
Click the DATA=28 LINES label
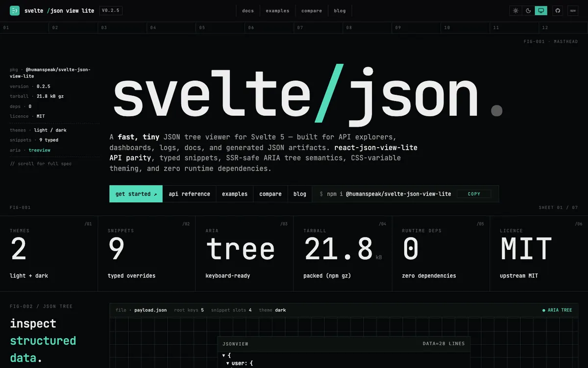[x=443, y=343]
